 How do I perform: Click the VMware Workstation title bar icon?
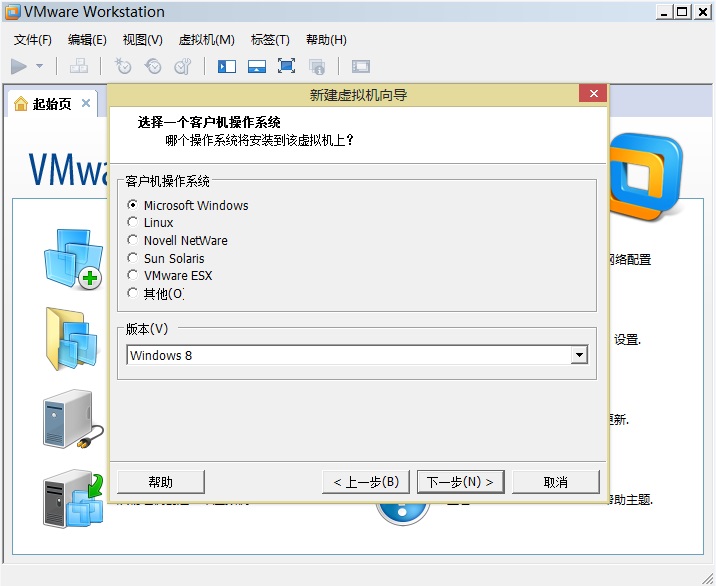12,12
